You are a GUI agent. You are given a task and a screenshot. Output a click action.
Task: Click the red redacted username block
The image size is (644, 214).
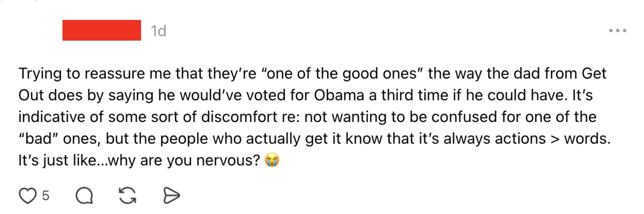click(x=102, y=30)
